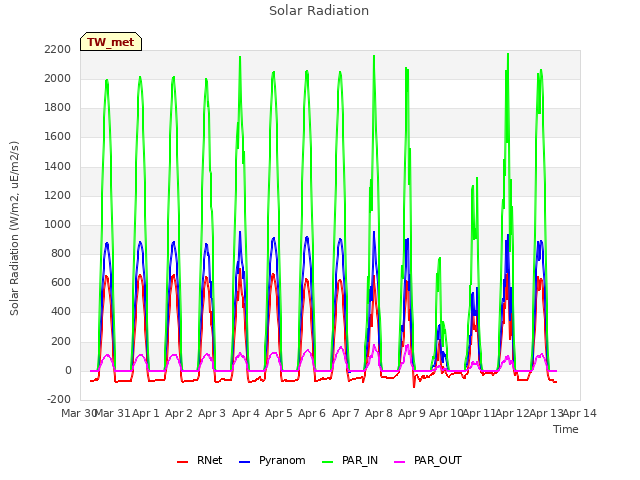Click the Apr 4 x-axis date label
Image resolution: width=640 pixels, height=480 pixels.
pyautogui.click(x=246, y=413)
